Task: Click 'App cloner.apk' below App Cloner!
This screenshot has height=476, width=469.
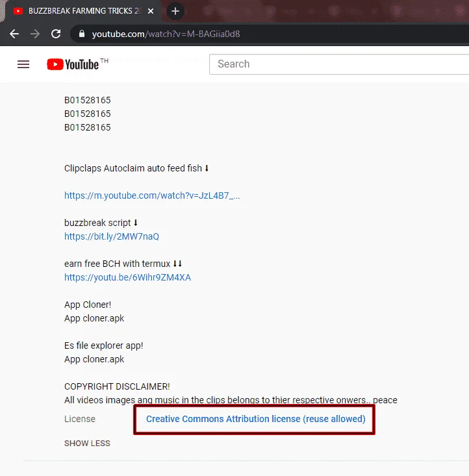Action: 94,318
